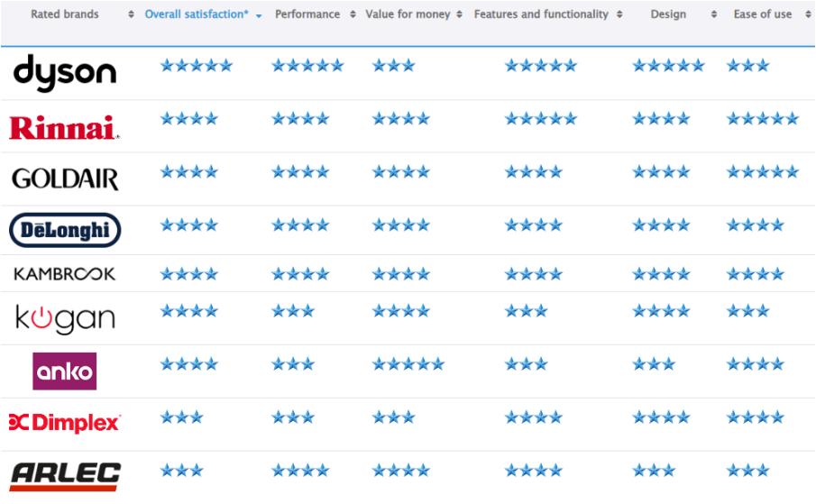This screenshot has width=816, height=504.
Task: Click Anko's value for money stars
Action: pos(408,364)
